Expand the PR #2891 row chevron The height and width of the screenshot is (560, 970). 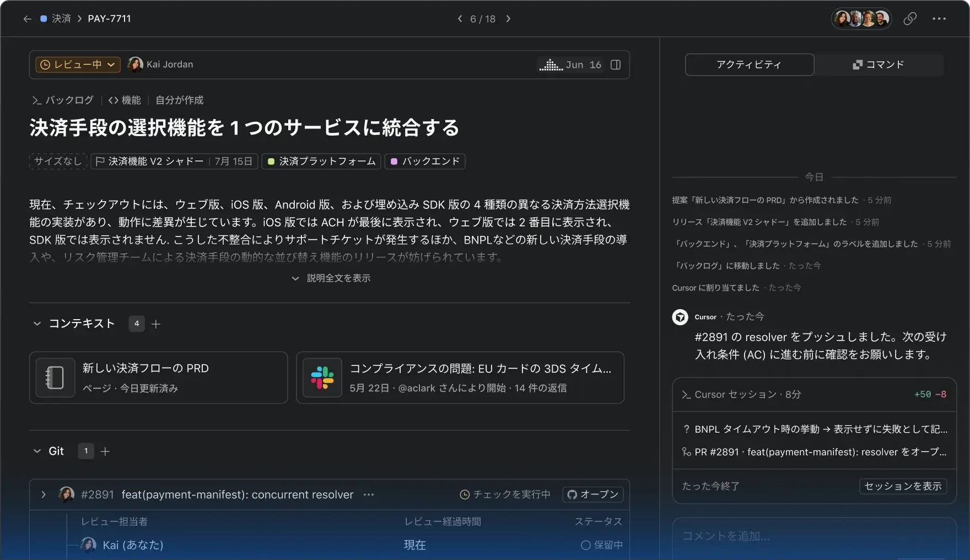point(44,494)
